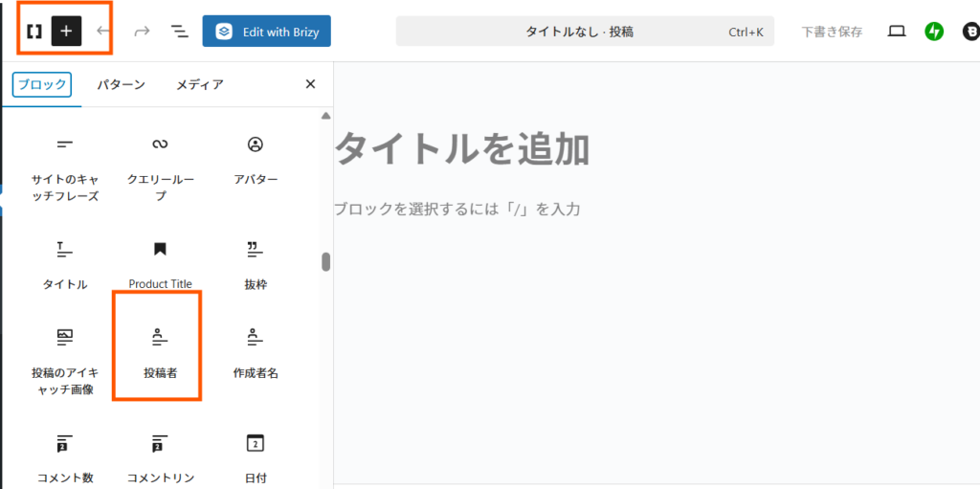The height and width of the screenshot is (489, 980).
Task: Click the green Jetpack lightning icon
Action: coord(934,32)
